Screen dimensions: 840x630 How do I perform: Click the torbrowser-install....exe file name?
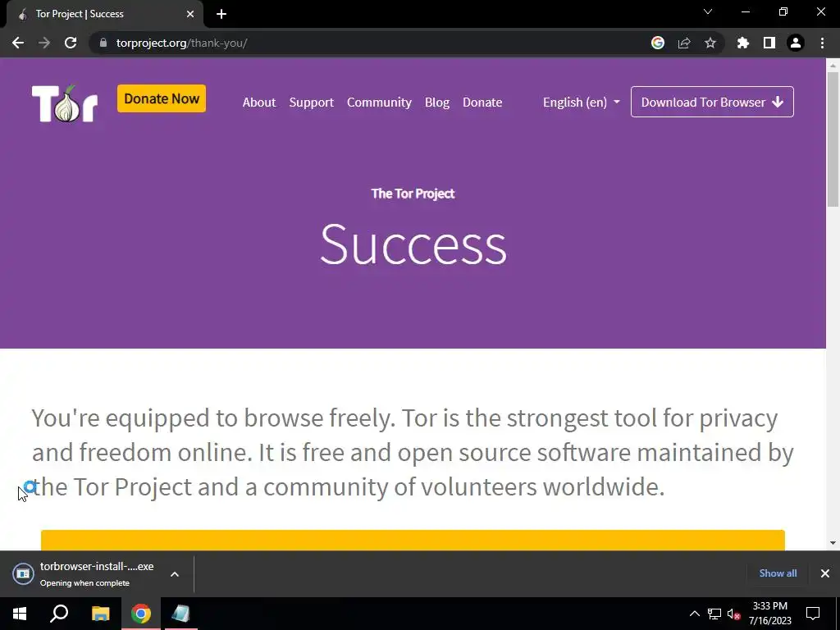click(x=97, y=566)
